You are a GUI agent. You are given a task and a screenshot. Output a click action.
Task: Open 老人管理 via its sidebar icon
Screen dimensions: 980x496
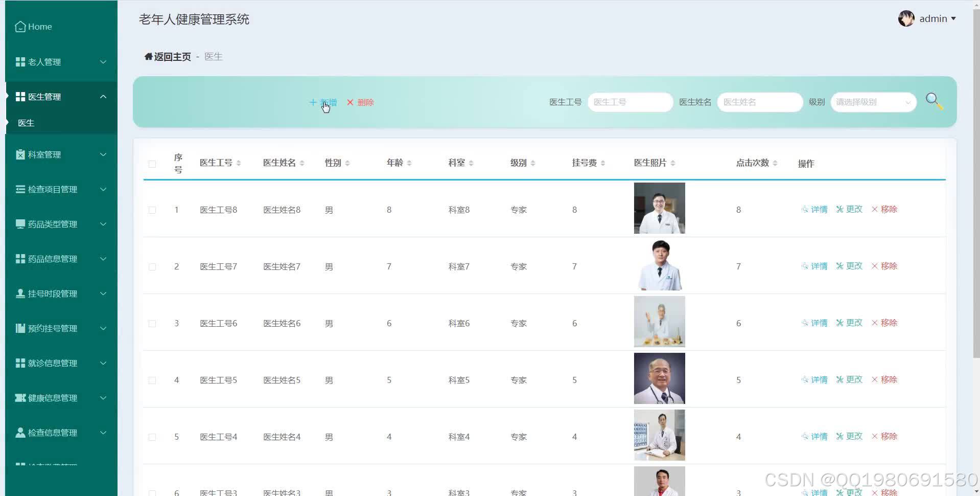click(20, 61)
